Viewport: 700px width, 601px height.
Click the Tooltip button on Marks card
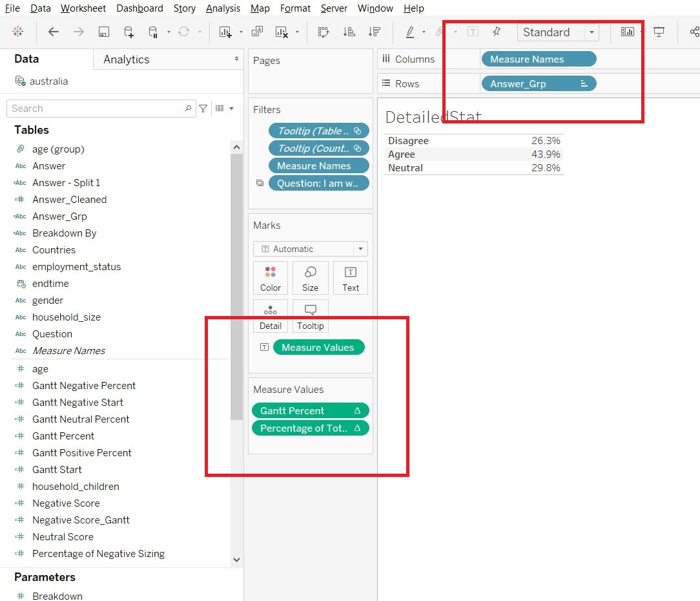tap(310, 316)
